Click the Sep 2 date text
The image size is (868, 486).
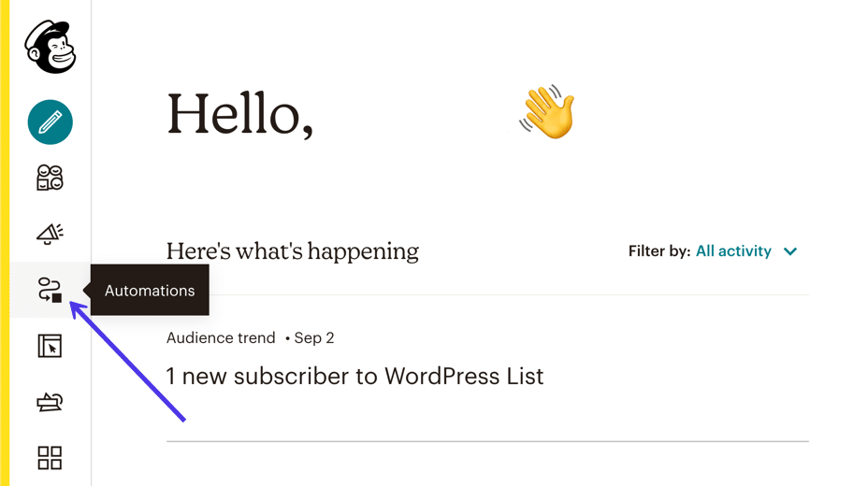point(313,338)
